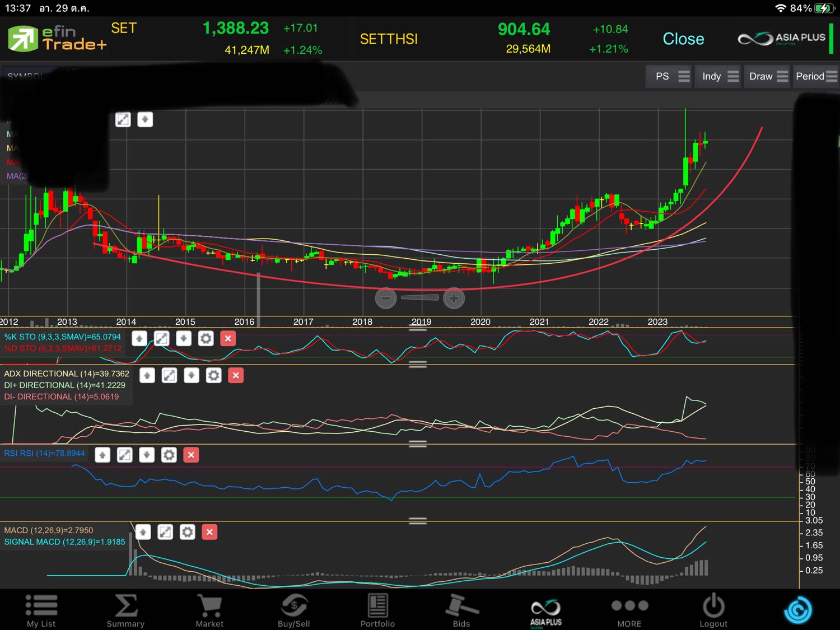840x630 pixels.
Task: Move the STO indicator pane up
Action: pos(139,338)
